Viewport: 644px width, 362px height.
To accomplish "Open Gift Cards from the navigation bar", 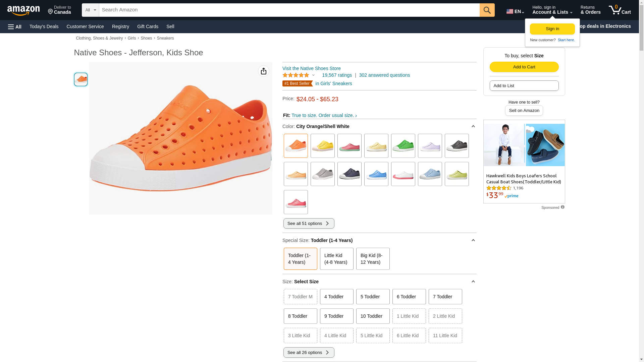I will (148, 26).
